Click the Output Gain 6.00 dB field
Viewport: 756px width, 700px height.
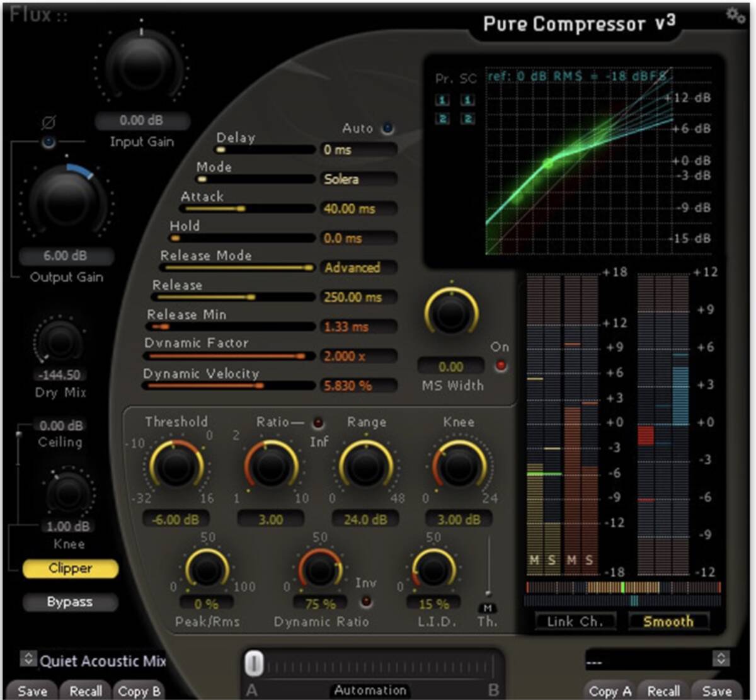tap(66, 256)
